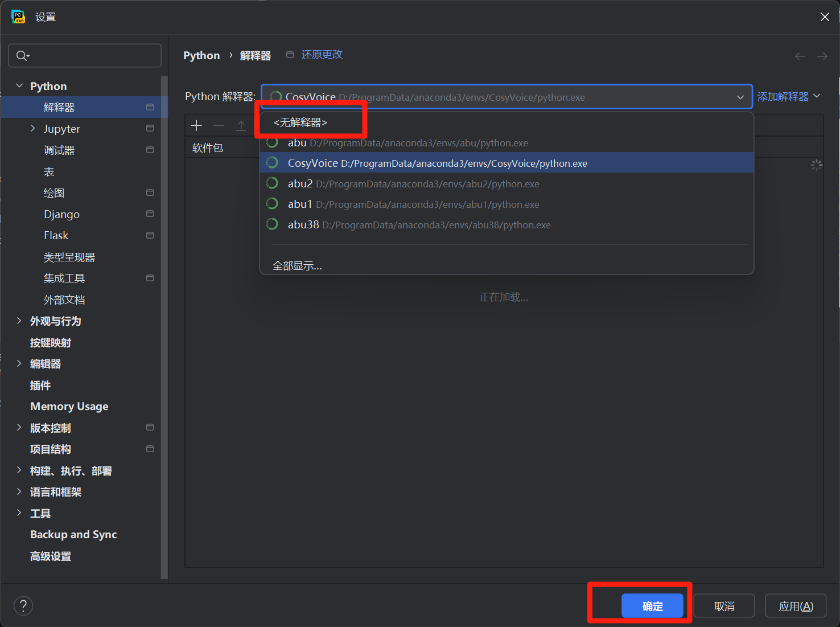Click the 软件包 column header
840x627 pixels.
click(208, 147)
